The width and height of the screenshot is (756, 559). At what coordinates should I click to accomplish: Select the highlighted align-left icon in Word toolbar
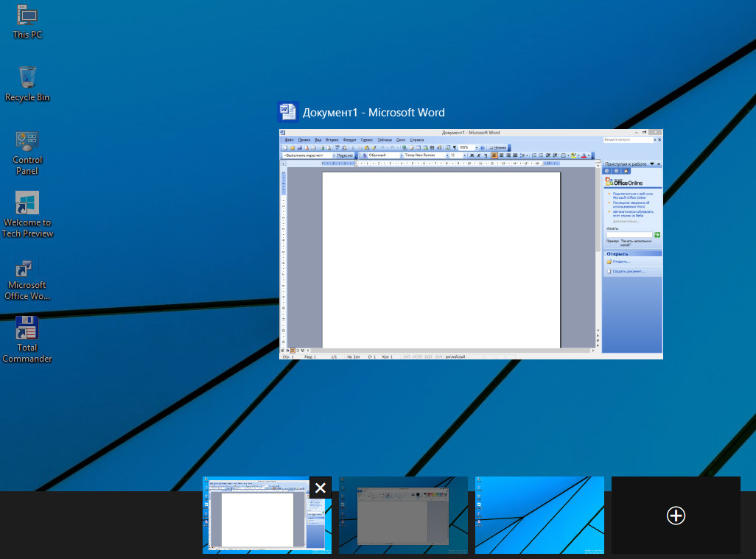[x=494, y=155]
